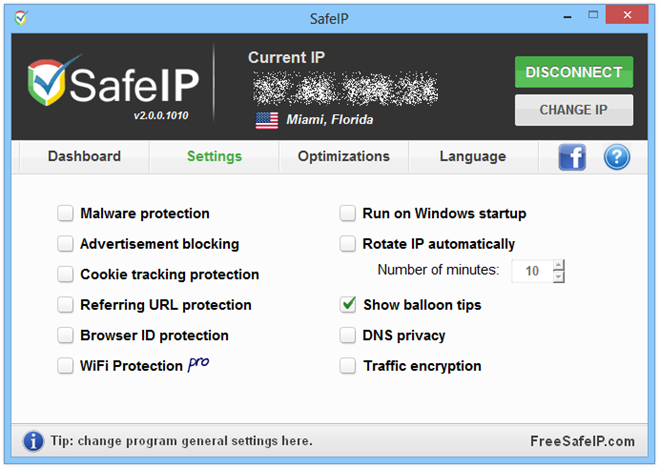Enable Malware protection checkbox
Screen dimensions: 660x468
tap(65, 213)
